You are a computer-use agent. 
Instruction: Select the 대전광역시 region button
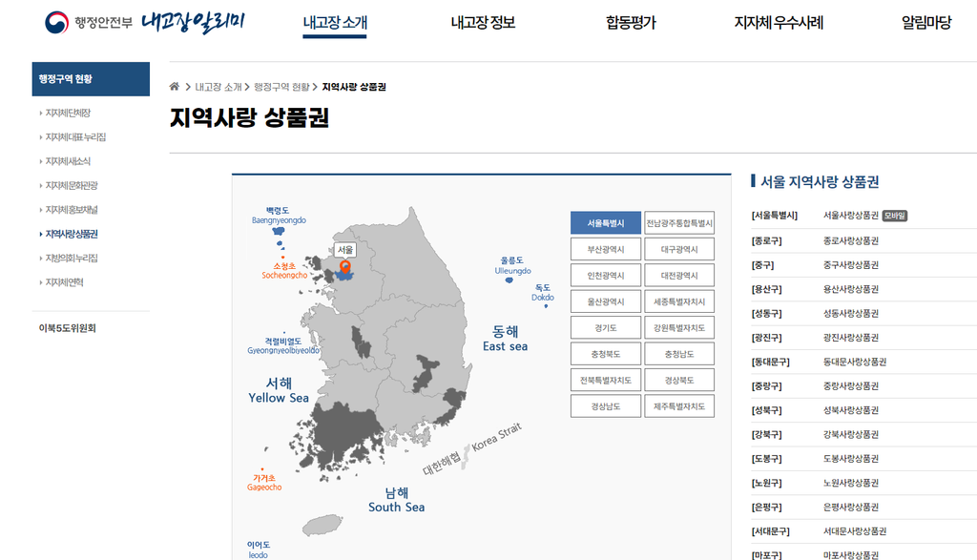coord(679,276)
